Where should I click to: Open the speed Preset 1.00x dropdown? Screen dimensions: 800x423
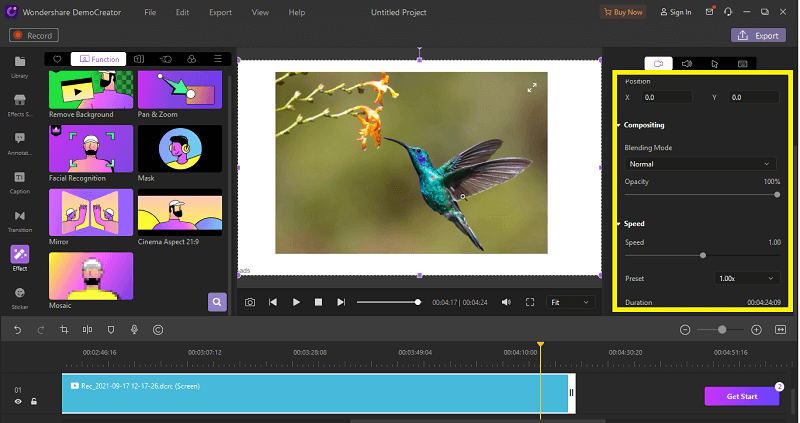tap(746, 279)
